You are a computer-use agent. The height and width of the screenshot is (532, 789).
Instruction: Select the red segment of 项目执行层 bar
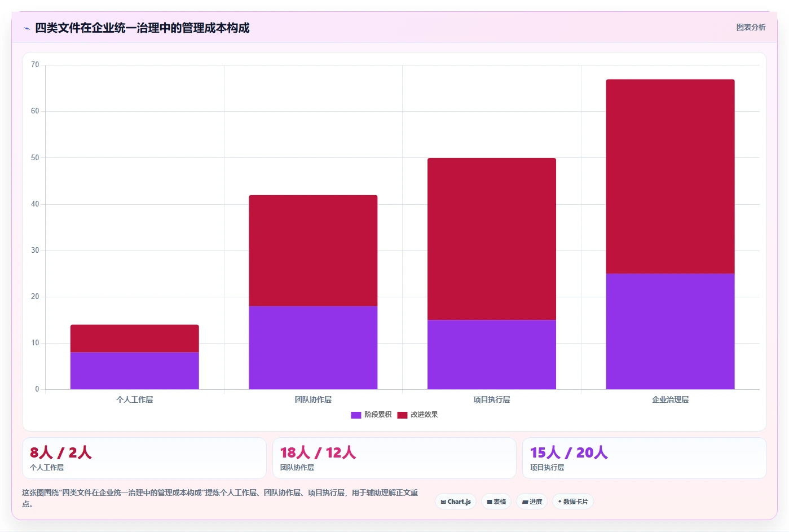coord(492,239)
